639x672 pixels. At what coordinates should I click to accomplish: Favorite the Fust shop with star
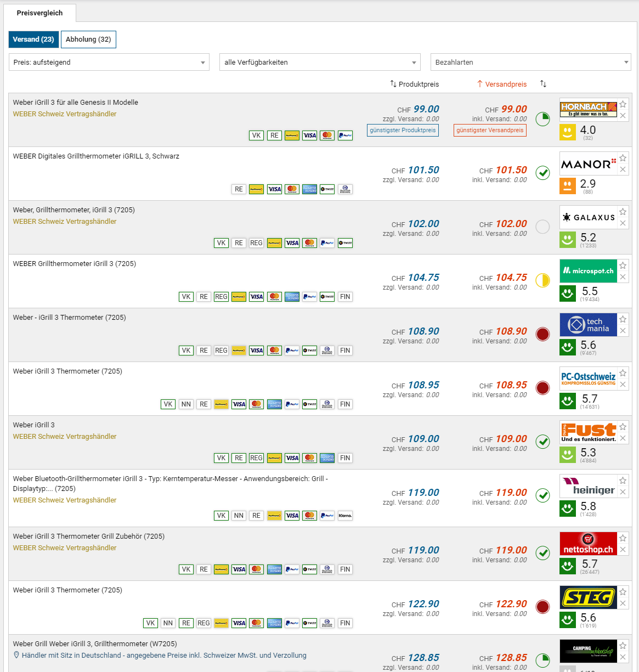coord(623,427)
